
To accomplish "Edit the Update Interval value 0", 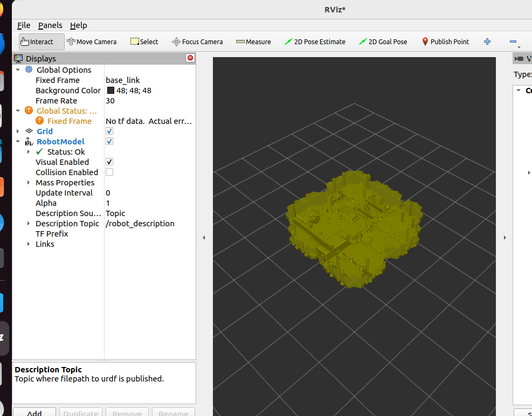I will coord(150,193).
